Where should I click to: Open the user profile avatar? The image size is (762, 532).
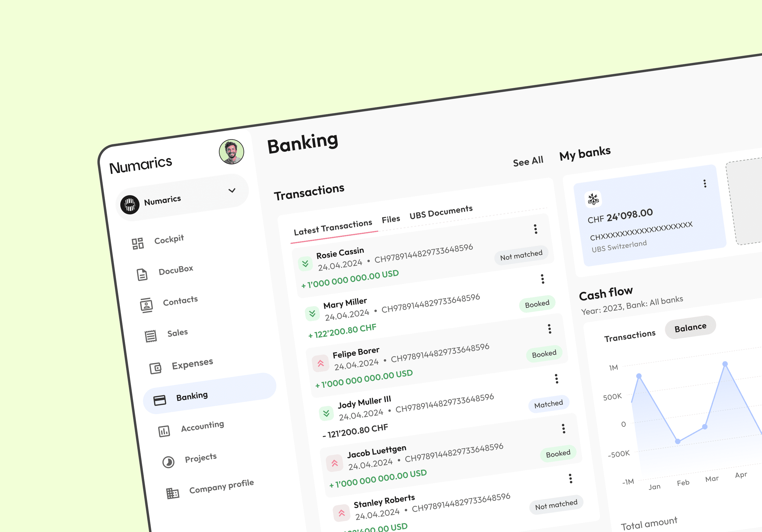point(231,152)
